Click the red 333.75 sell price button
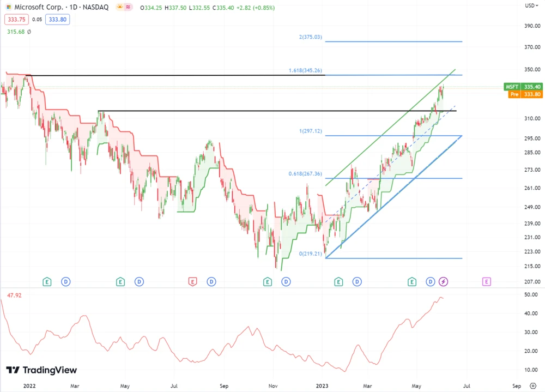 tap(15, 20)
